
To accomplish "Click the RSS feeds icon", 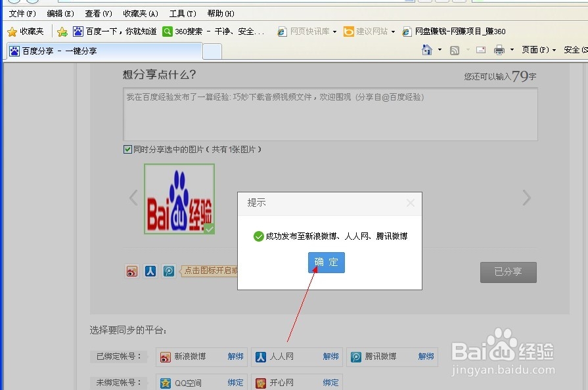I will 455,50.
